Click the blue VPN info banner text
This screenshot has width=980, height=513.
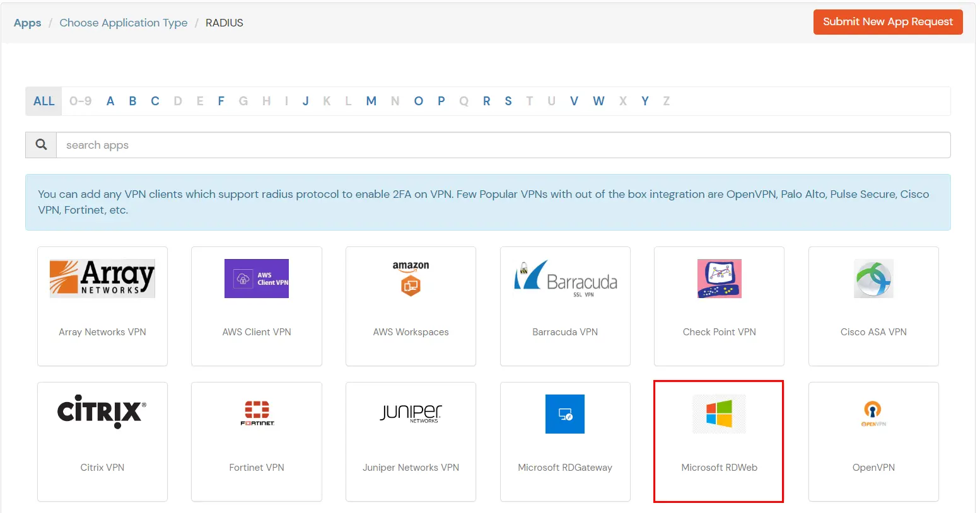(484, 202)
